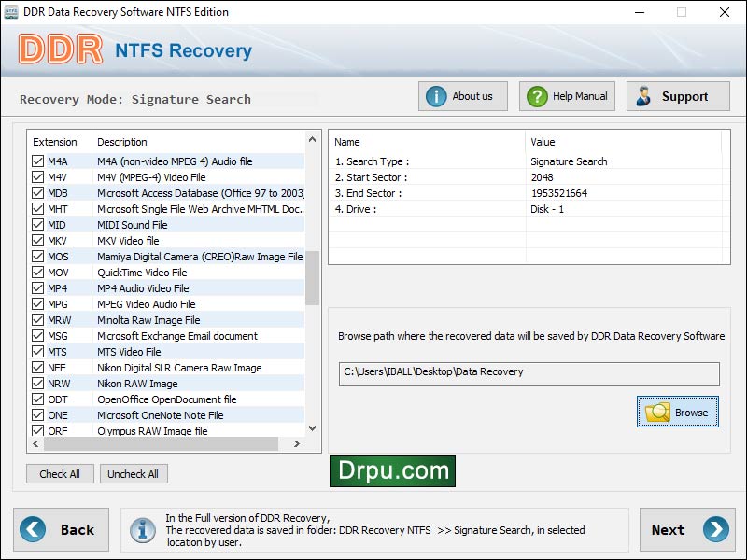
Task: Click Uncheck All button
Action: 134,474
